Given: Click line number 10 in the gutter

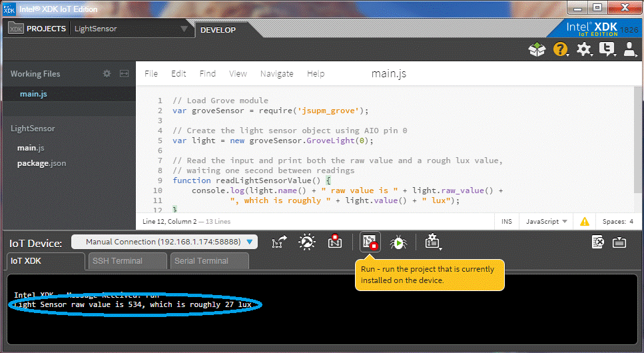Looking at the screenshot, I should 158,190.
